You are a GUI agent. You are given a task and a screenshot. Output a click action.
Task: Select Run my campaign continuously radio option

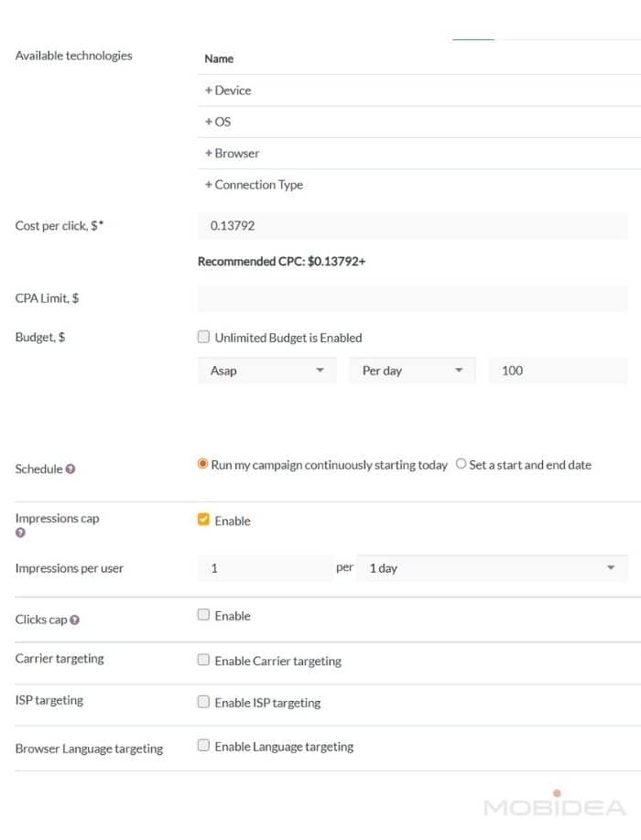(x=203, y=464)
